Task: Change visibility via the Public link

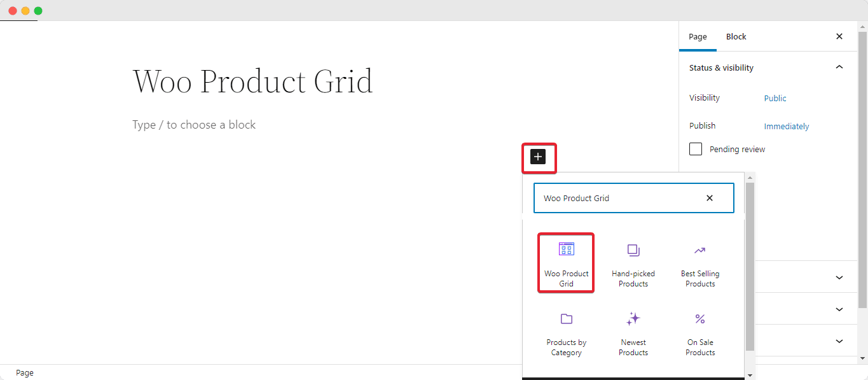Action: [775, 98]
